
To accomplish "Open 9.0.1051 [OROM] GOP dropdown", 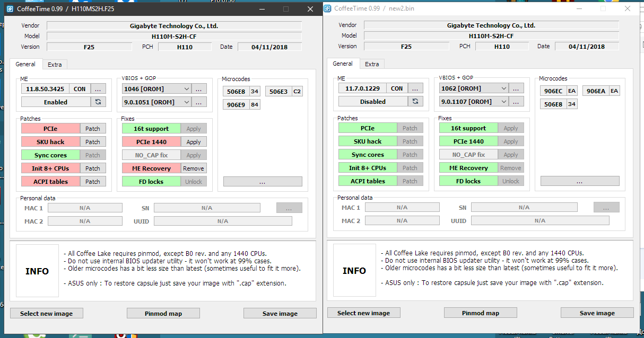I will [x=156, y=102].
